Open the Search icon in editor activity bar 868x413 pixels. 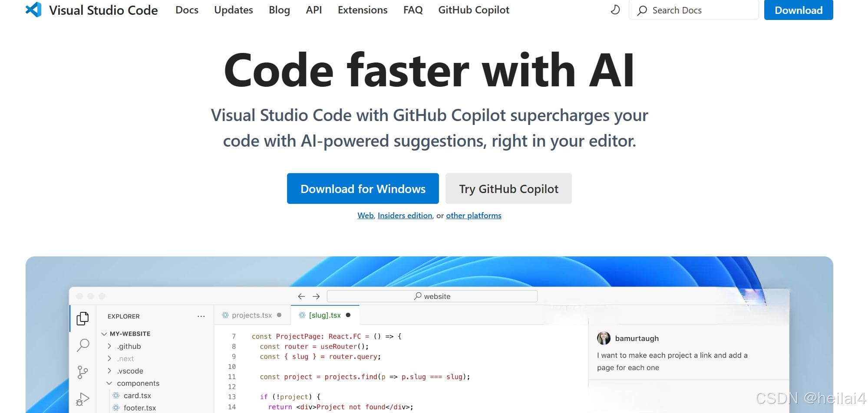pyautogui.click(x=83, y=345)
